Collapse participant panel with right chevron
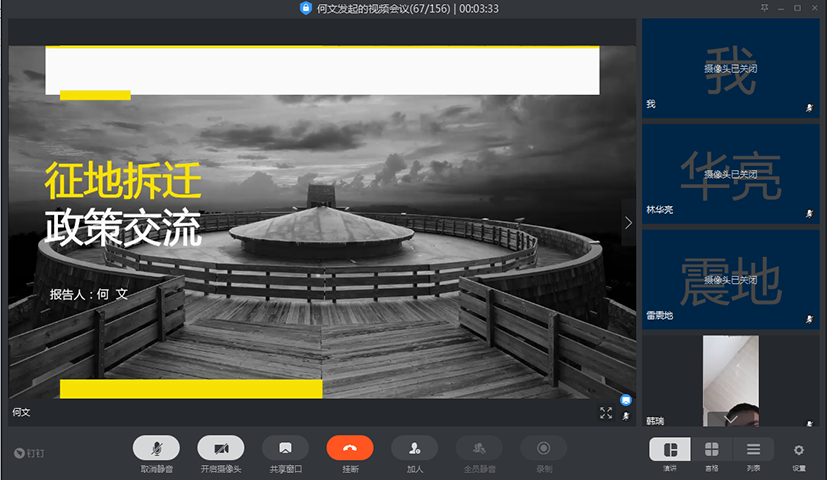Image resolution: width=827 pixels, height=480 pixels. tap(628, 223)
